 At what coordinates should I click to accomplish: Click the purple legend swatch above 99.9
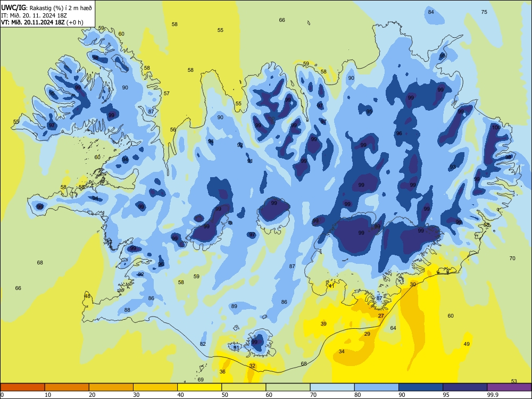coord(509,387)
